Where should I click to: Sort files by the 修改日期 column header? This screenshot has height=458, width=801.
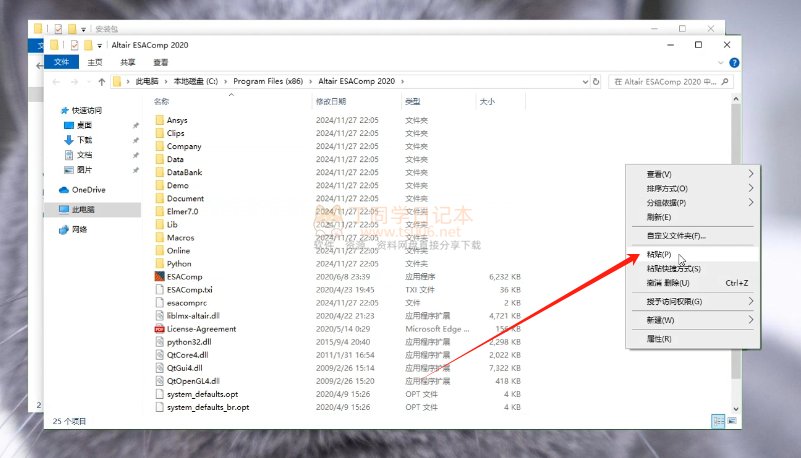click(330, 102)
